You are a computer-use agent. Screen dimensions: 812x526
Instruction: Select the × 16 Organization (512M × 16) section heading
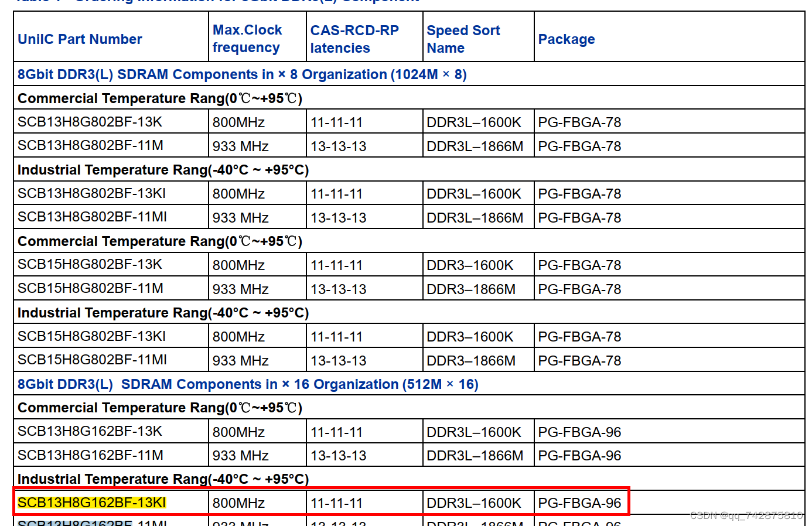(248, 384)
